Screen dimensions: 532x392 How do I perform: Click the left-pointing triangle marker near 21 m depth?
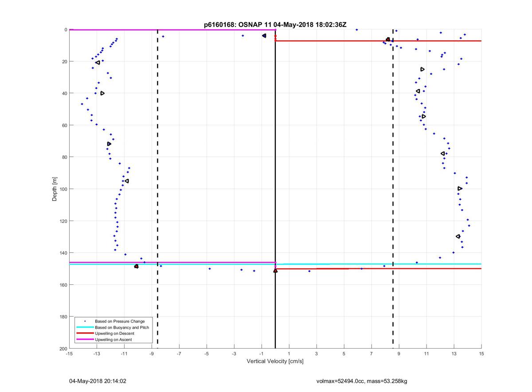[98, 63]
